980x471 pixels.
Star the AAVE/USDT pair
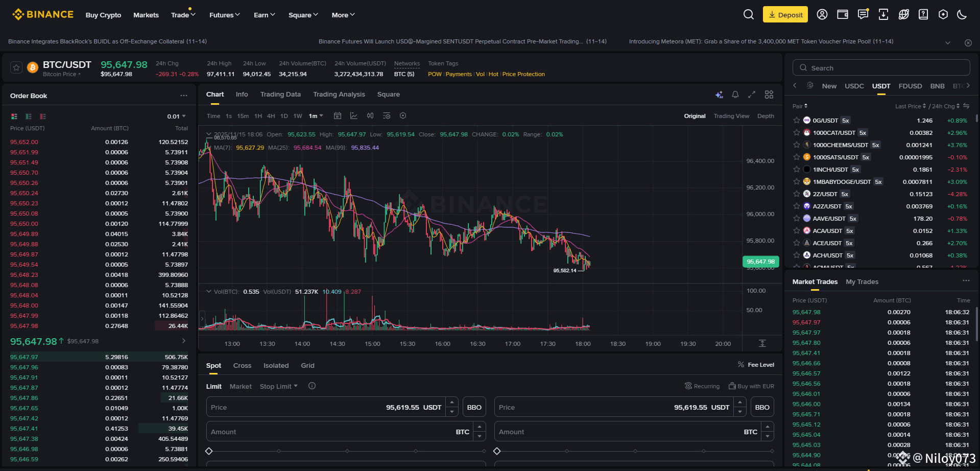point(796,218)
